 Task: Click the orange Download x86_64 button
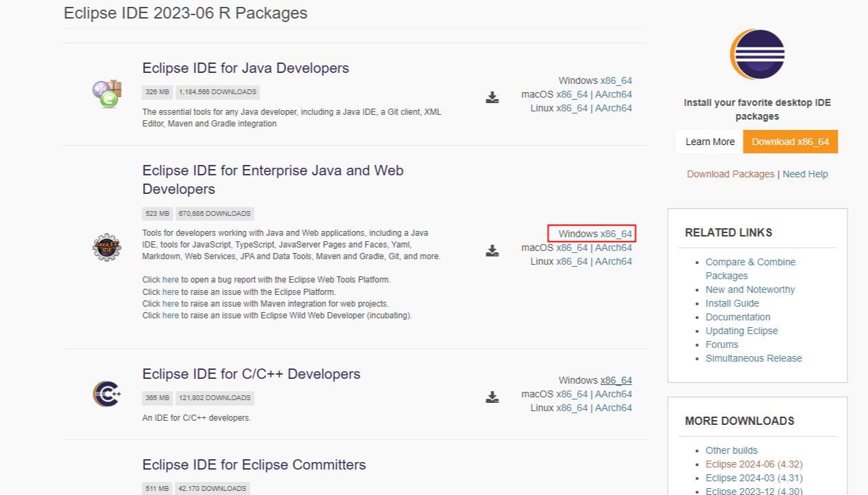[791, 142]
